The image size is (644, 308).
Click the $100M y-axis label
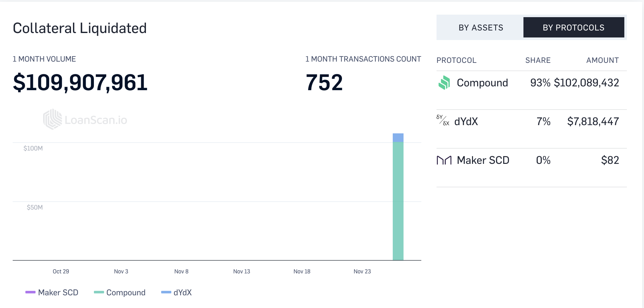(x=33, y=148)
